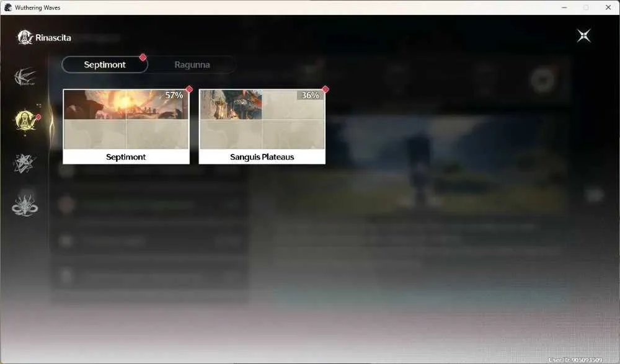Click the 36% progress label on Sanguis Plateaus
The image size is (620, 364).
click(311, 95)
